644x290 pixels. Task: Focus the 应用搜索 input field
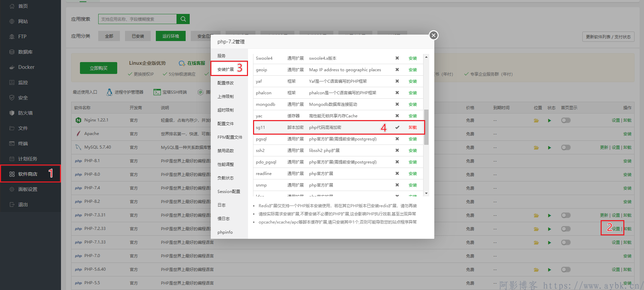click(138, 19)
